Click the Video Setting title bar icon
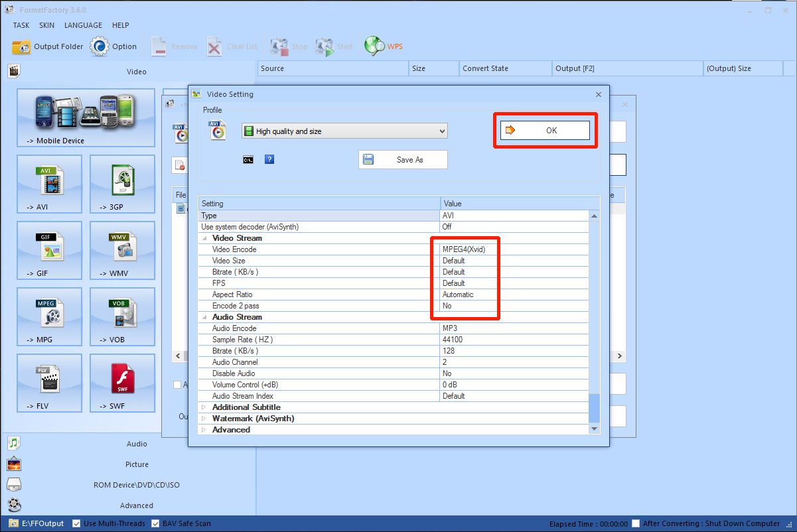797x532 pixels. pos(196,94)
